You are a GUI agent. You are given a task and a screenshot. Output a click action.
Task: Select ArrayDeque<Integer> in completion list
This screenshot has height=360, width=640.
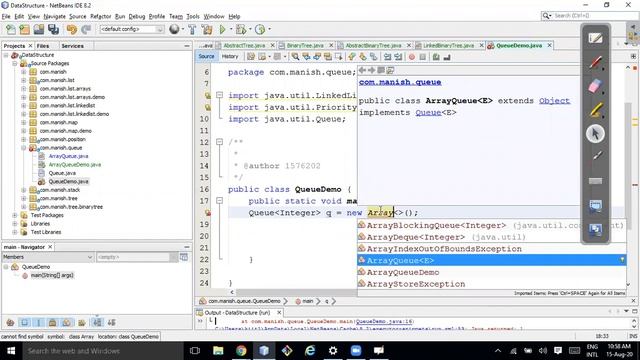tap(491, 237)
